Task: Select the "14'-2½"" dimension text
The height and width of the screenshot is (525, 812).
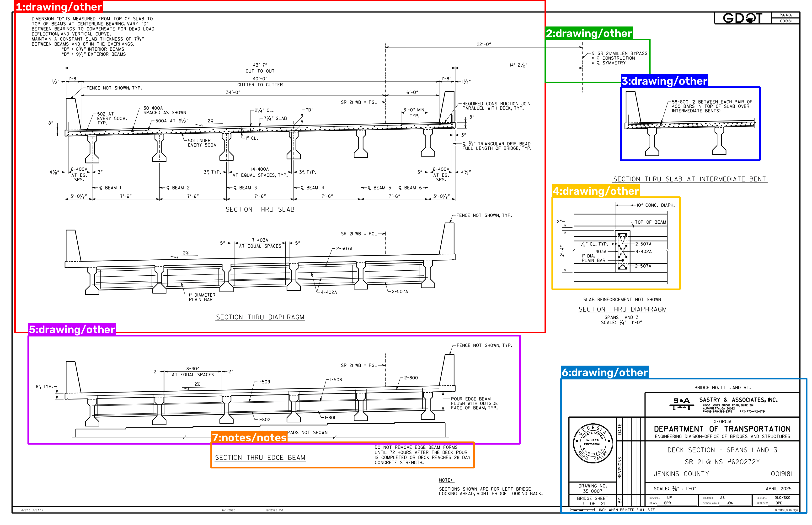Action: 518,65
